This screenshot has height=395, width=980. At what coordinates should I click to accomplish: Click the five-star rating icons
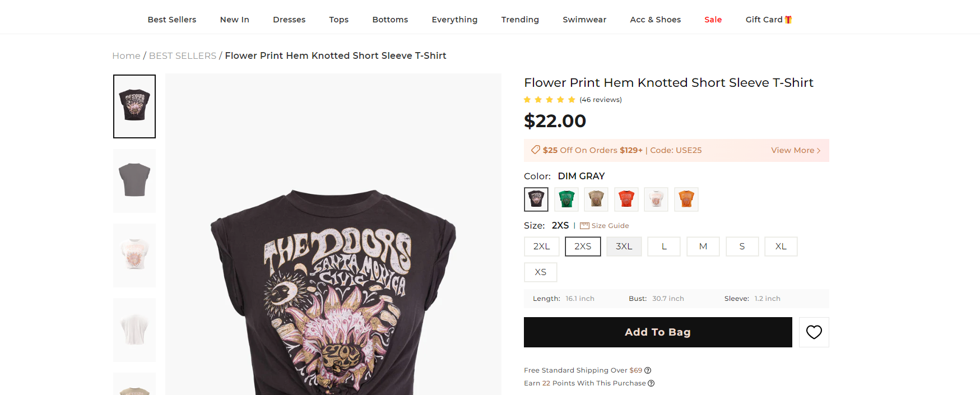(x=549, y=100)
